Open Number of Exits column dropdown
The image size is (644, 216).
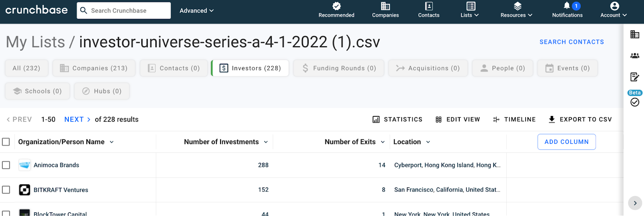[382, 142]
